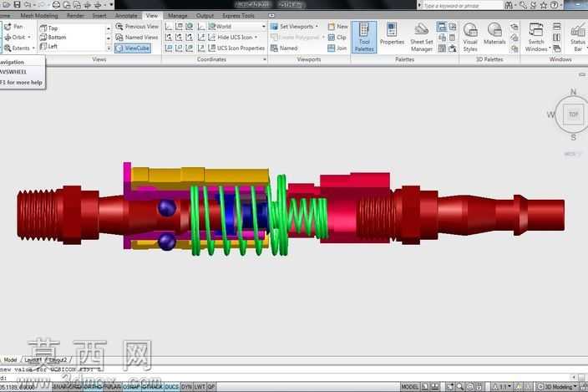Screen dimensions: 588x392
Task: Open the Status Bar options
Action: [x=578, y=37]
